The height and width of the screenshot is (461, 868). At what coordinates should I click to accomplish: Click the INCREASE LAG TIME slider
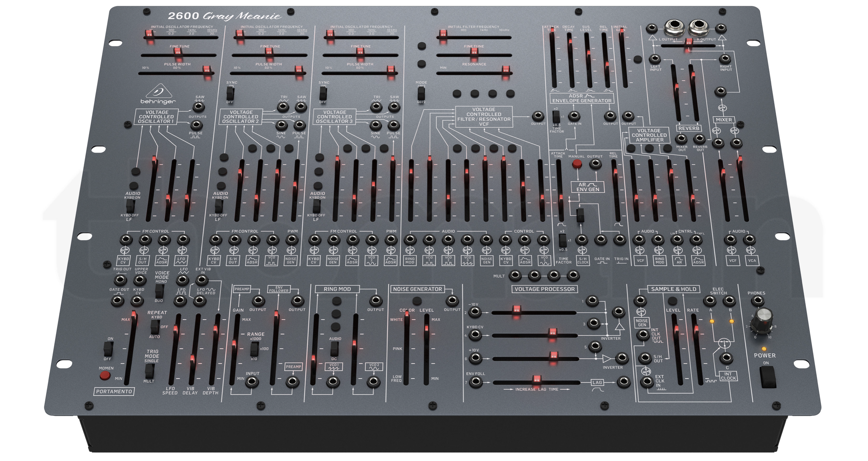tap(537, 382)
